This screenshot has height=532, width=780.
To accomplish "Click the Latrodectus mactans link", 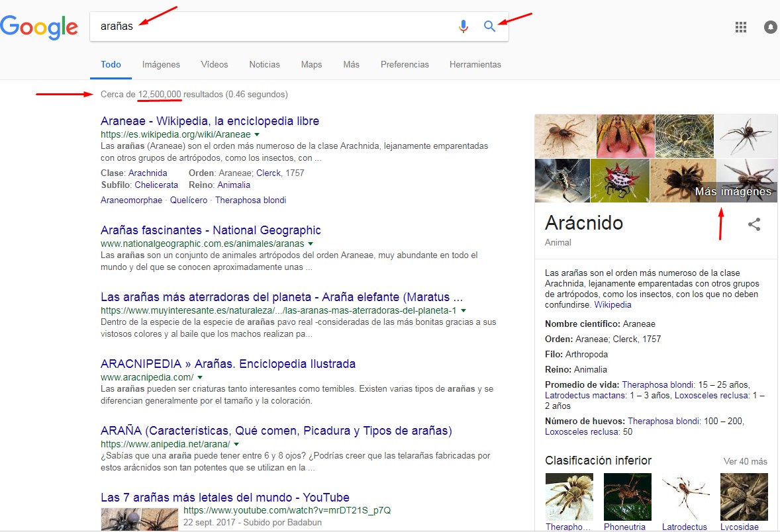I will coord(585,395).
